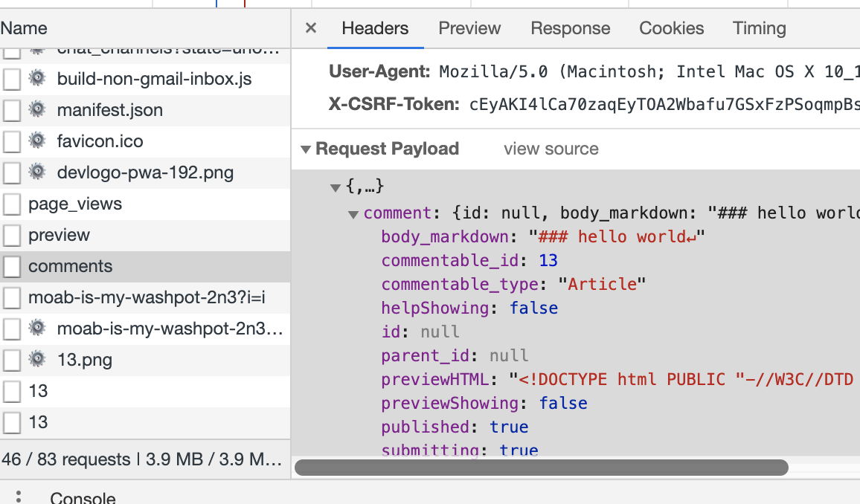
Task: Click service worker gear icon beside favicon.ico
Action: [x=36, y=140]
